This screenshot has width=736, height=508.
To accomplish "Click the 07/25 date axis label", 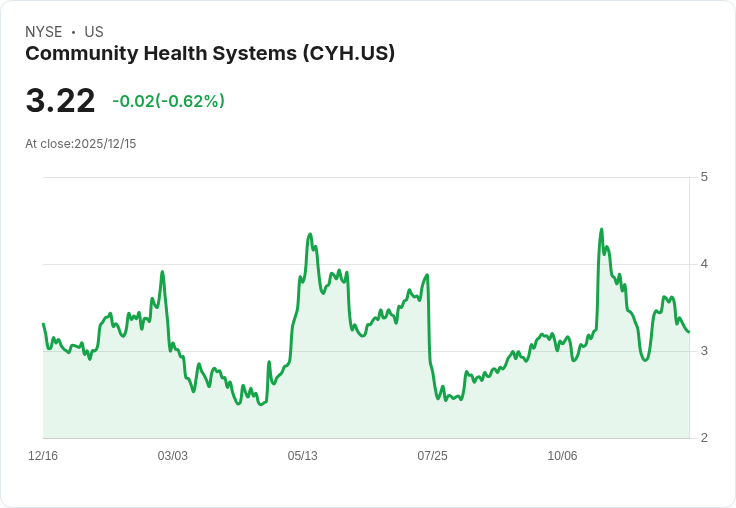I will (x=432, y=456).
